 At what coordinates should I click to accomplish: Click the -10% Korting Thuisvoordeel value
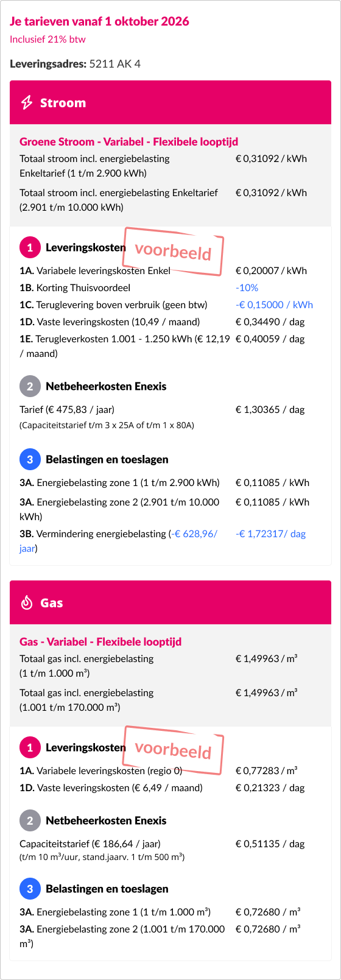click(x=247, y=287)
